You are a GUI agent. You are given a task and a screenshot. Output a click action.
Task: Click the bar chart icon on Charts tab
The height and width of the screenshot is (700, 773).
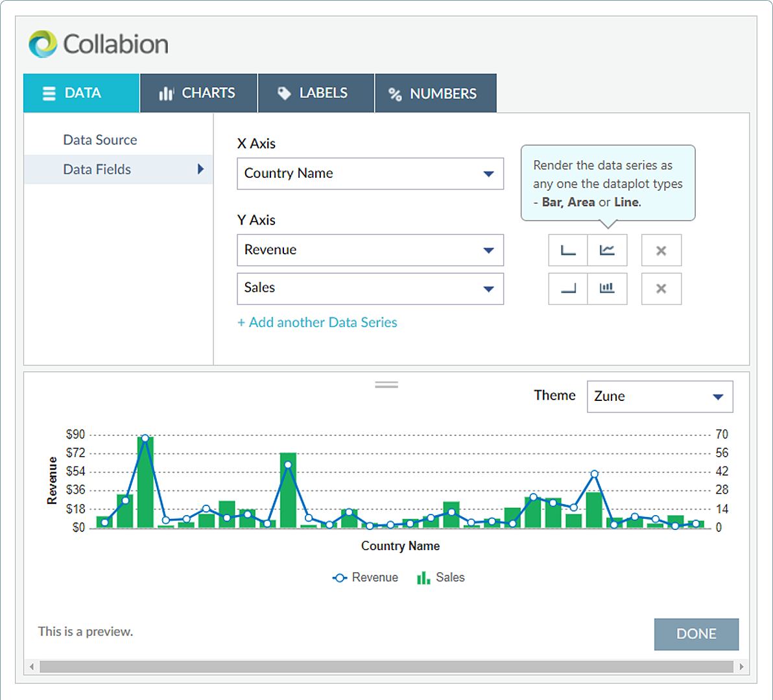tap(167, 93)
